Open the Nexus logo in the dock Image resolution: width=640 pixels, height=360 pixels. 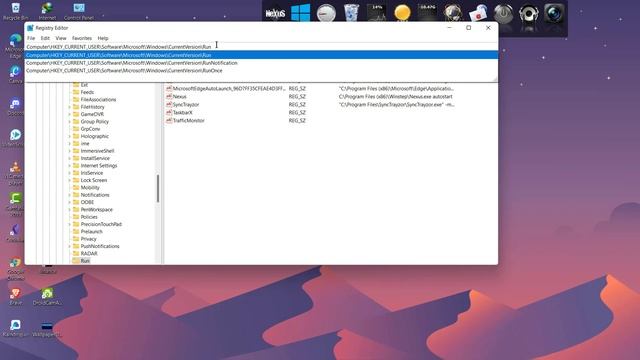click(x=275, y=13)
